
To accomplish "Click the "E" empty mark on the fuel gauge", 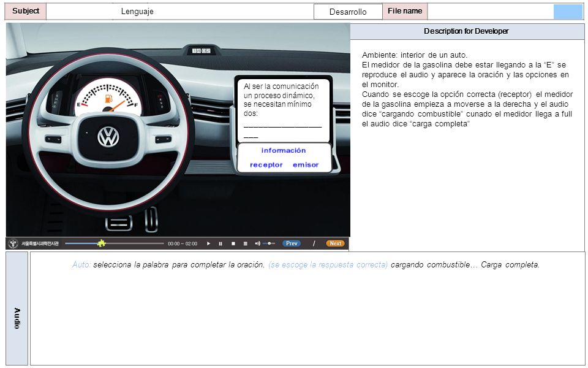I will coord(78,104).
